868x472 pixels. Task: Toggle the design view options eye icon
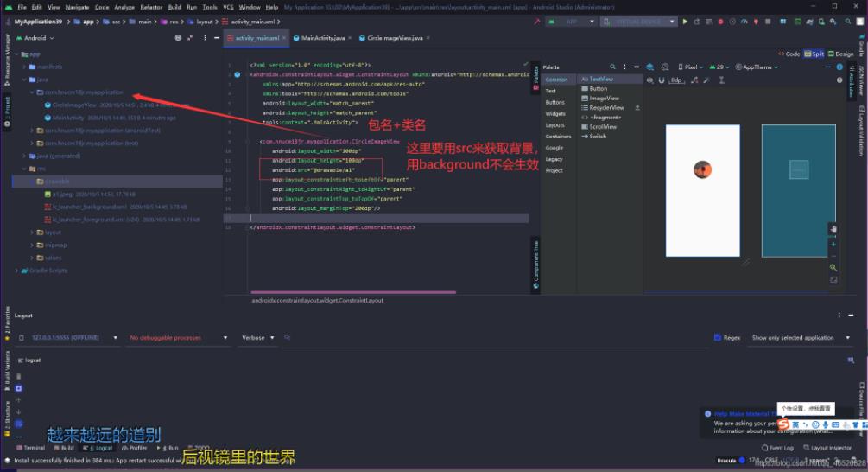coord(649,80)
